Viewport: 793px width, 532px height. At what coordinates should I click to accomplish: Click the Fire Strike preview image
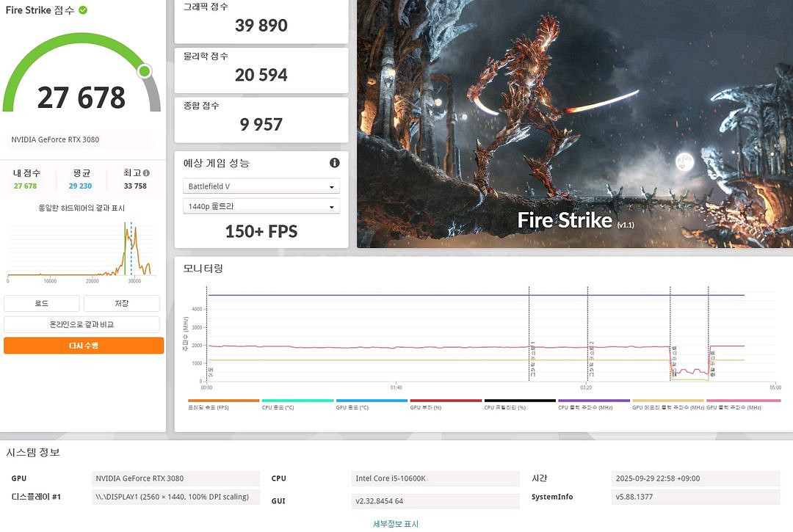(574, 123)
